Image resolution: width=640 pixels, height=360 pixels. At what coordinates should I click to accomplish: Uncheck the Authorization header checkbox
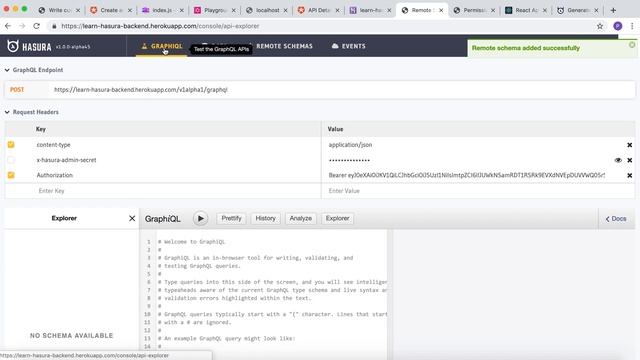click(x=11, y=175)
